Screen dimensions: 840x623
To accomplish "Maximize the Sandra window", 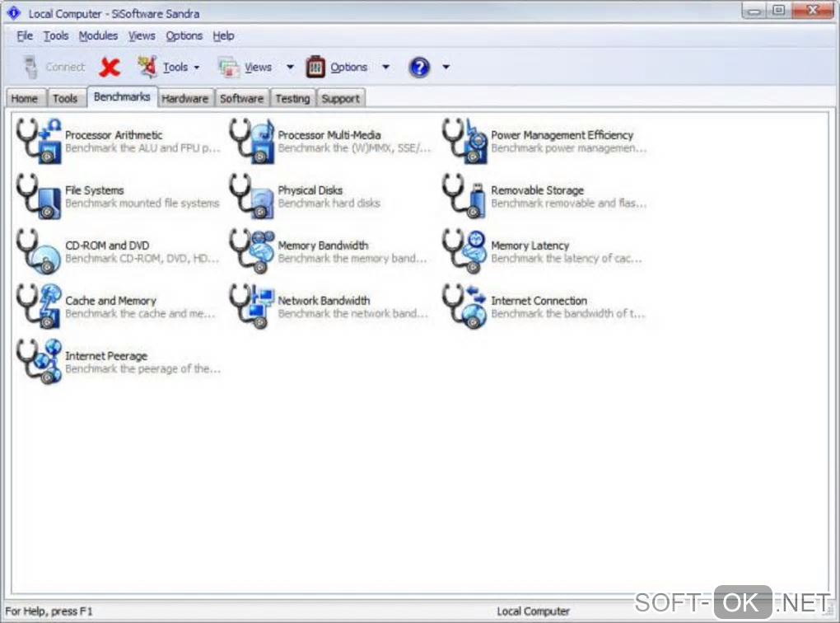I will click(x=779, y=11).
